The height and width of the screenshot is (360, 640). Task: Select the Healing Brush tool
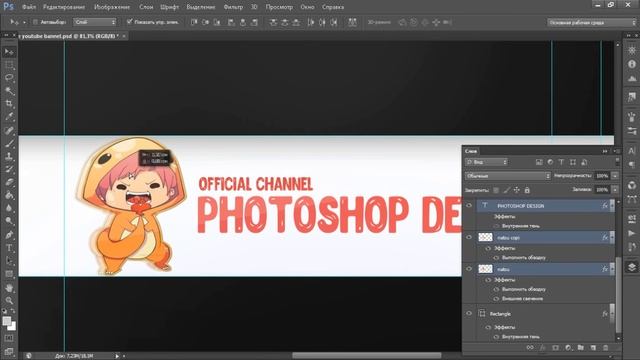[9, 130]
